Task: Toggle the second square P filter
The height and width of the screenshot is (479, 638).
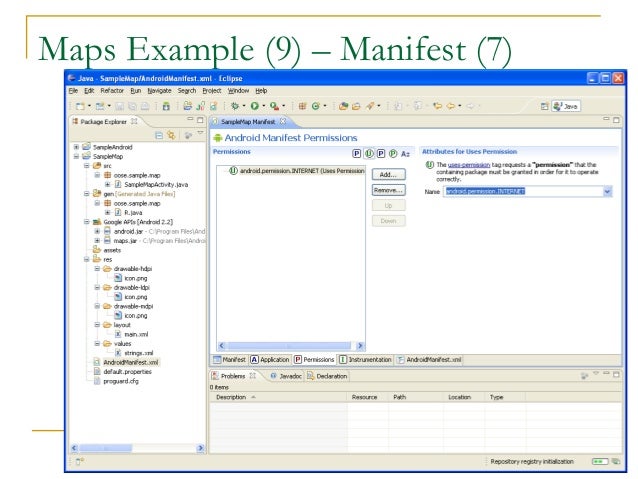Action: pos(381,153)
